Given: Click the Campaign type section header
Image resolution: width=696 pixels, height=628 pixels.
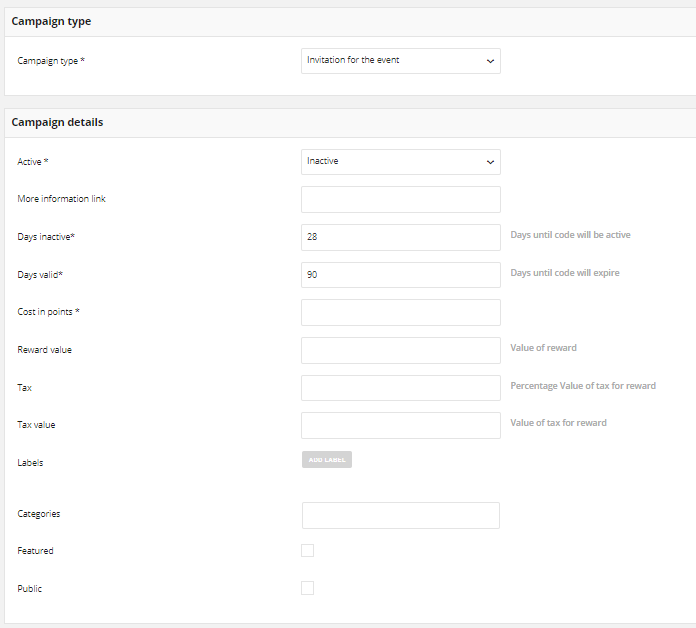Looking at the screenshot, I should click(x=51, y=21).
